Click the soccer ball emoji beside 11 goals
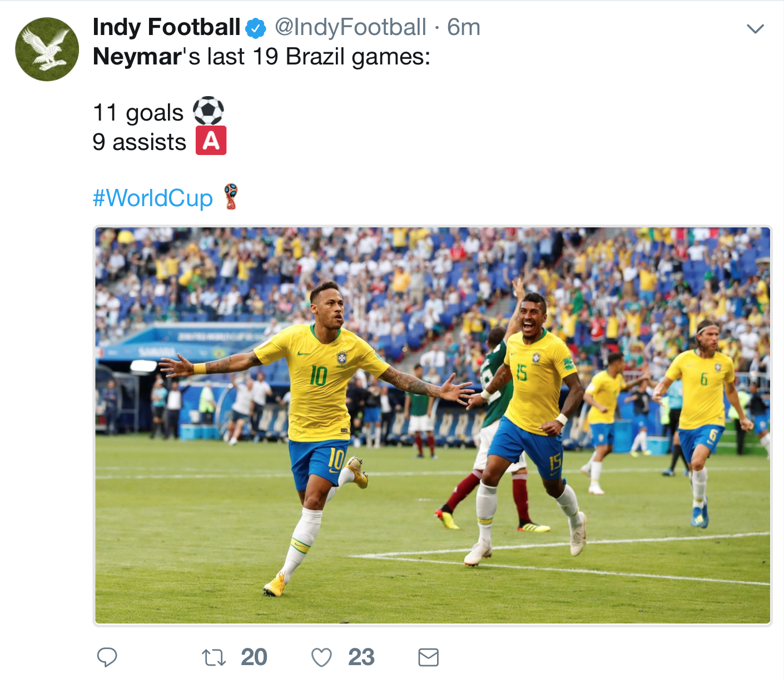Viewport: 784px width, 679px height. 207,111
